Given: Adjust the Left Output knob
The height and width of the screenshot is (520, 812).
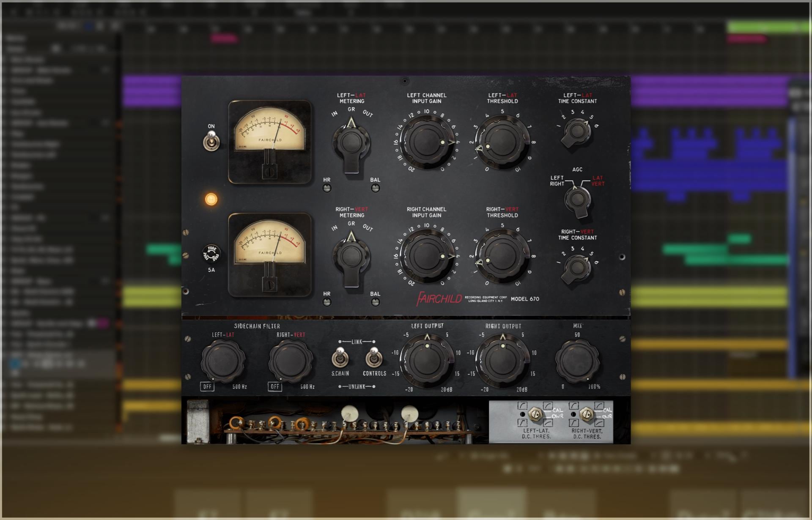Looking at the screenshot, I should 426,360.
